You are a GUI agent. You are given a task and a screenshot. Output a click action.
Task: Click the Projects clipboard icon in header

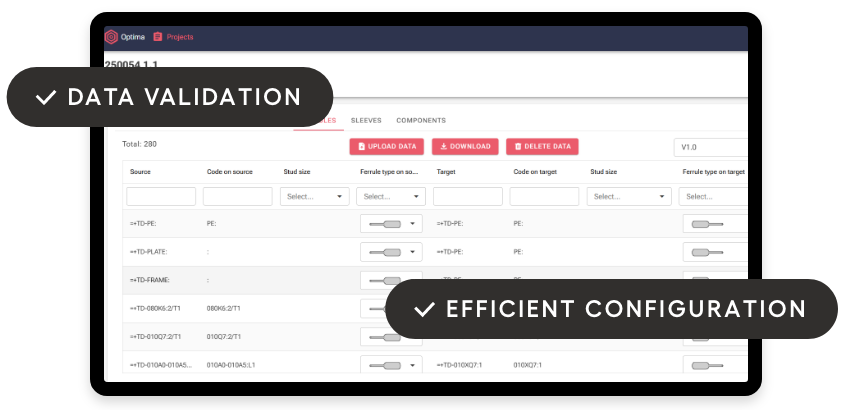[157, 37]
